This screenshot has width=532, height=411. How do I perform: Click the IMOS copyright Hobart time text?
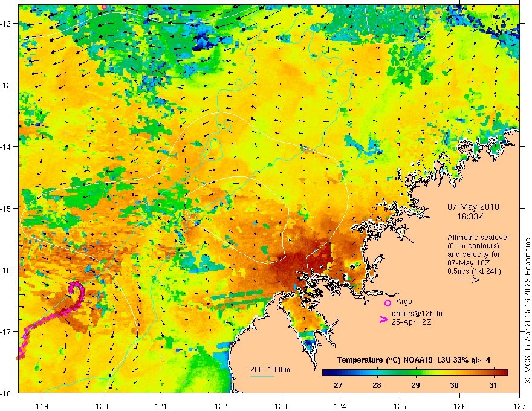[527, 311]
